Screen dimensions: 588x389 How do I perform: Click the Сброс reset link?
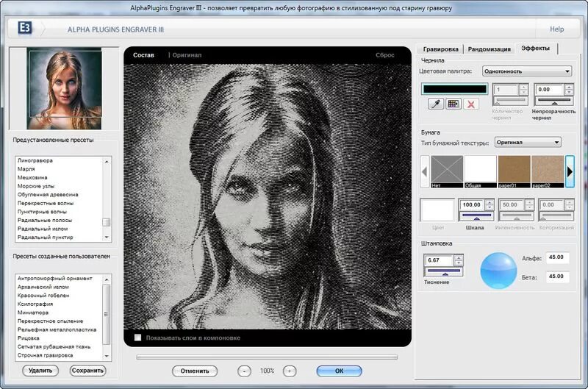384,55
